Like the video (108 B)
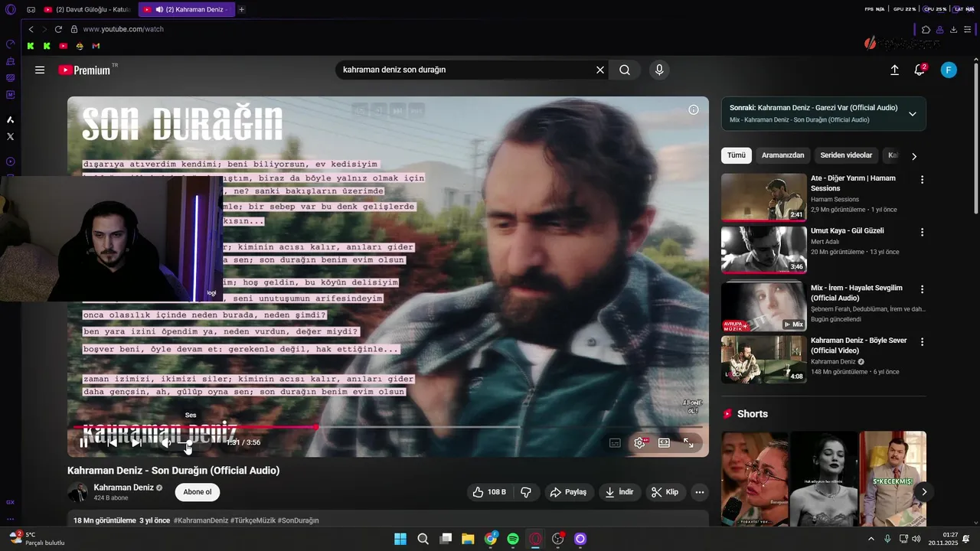The image size is (980, 551). click(x=489, y=492)
